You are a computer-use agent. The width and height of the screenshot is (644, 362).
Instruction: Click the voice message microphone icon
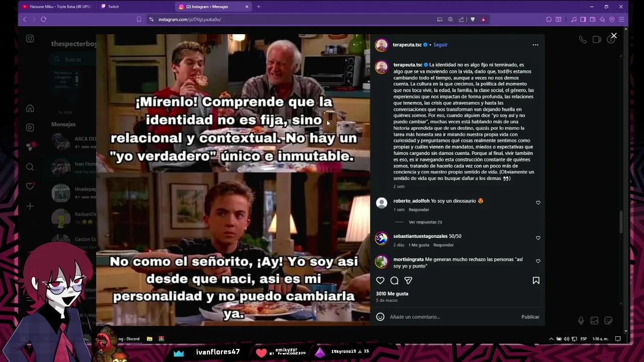point(581,320)
